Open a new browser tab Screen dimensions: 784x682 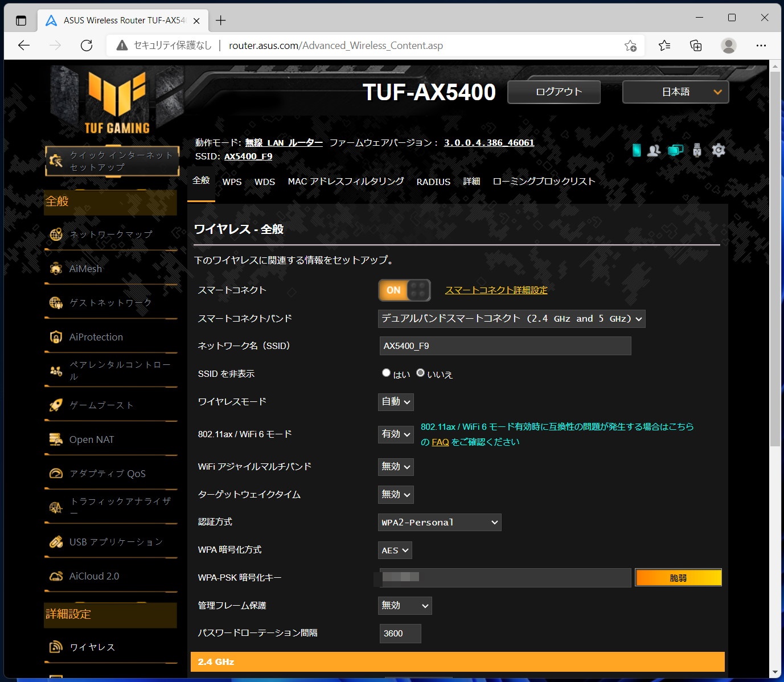[x=221, y=20]
